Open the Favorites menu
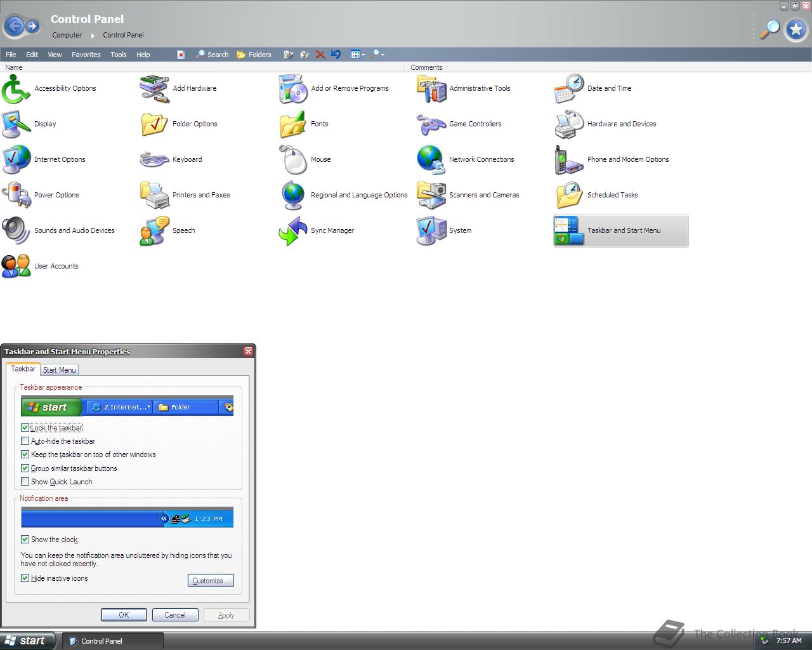The height and width of the screenshot is (650, 812). pyautogui.click(x=86, y=55)
